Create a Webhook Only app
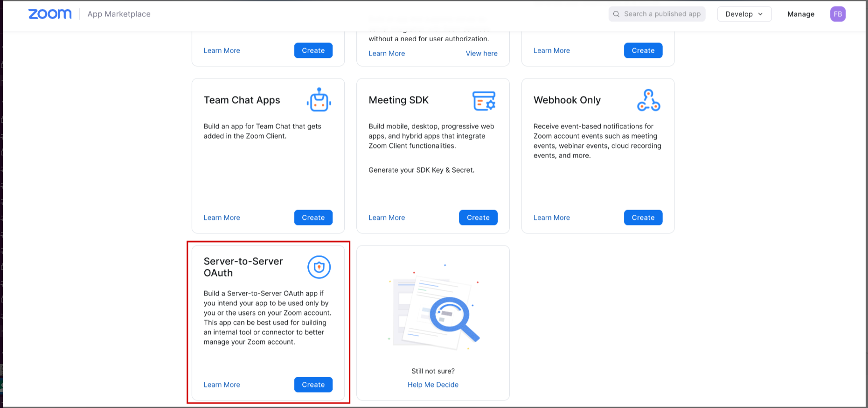 click(643, 218)
